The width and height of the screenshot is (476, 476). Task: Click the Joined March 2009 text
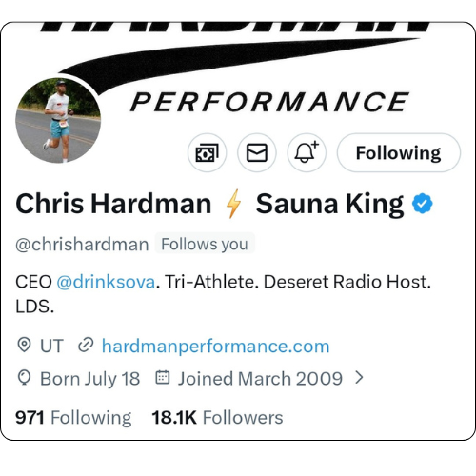pyautogui.click(x=260, y=379)
